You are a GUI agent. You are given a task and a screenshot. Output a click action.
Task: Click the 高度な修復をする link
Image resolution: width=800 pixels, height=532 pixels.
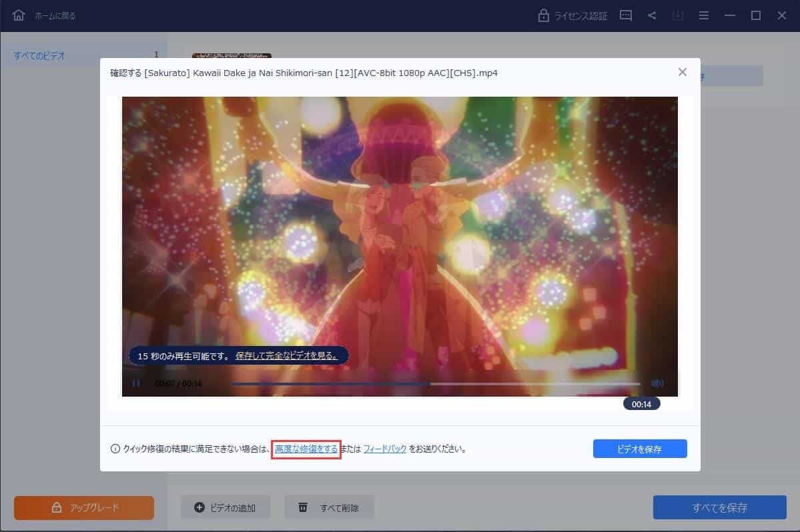tap(306, 449)
